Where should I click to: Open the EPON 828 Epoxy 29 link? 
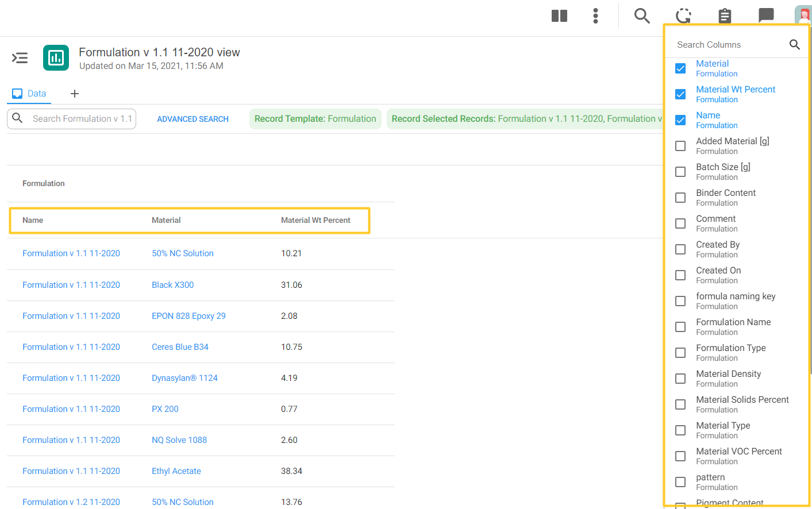[188, 316]
